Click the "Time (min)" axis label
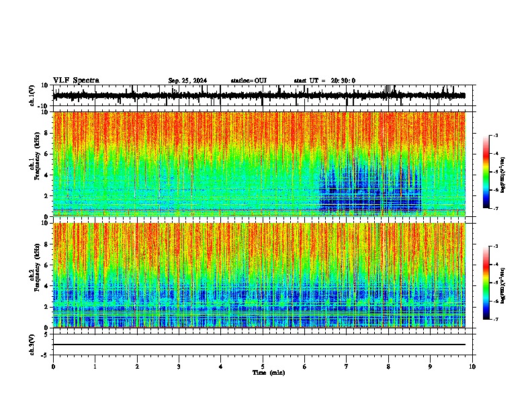532x411 pixels. pyautogui.click(x=269, y=373)
